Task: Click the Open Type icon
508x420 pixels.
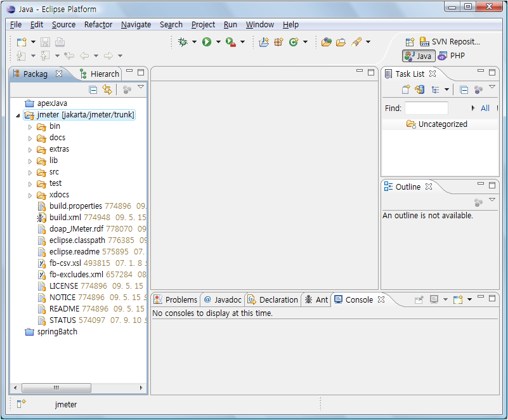Action: coord(327,42)
